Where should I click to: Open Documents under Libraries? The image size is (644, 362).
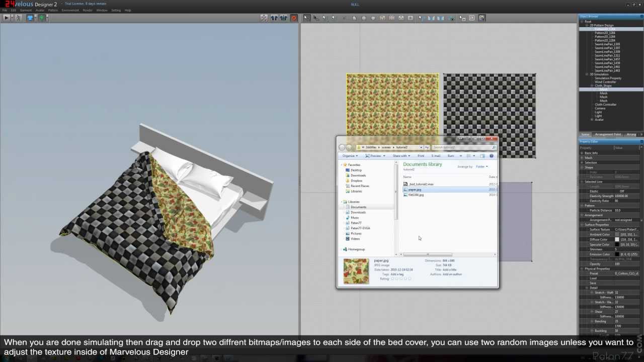pos(358,207)
